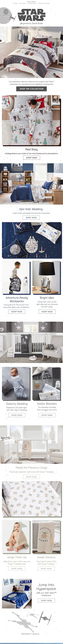Open the Shop Now top navigation link
The height and width of the screenshot is (644, 63).
(15, 3)
